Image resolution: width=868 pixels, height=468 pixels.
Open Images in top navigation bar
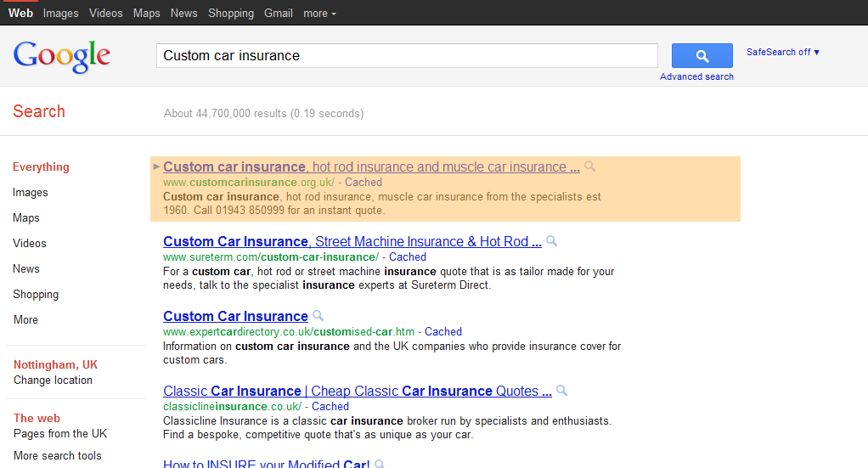(x=61, y=14)
